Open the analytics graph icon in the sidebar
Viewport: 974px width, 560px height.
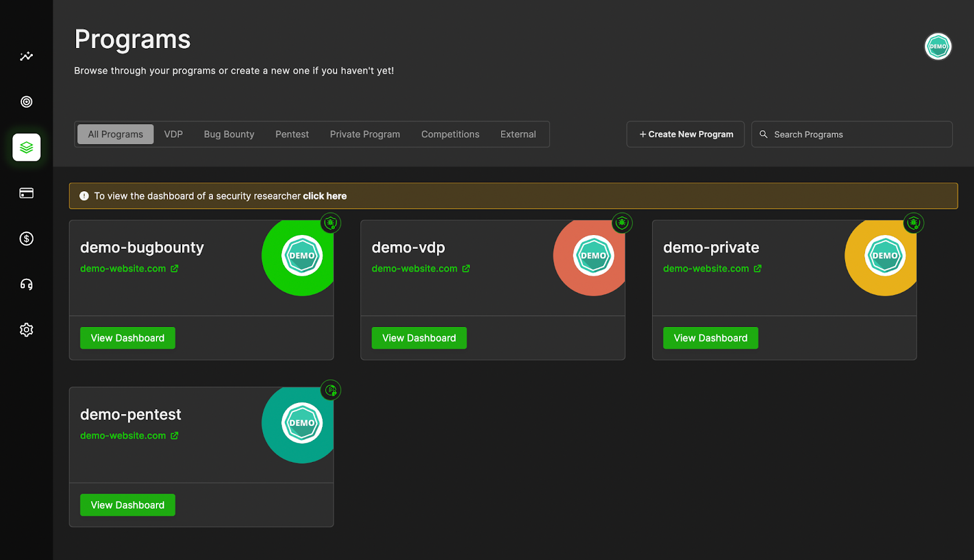pos(26,56)
